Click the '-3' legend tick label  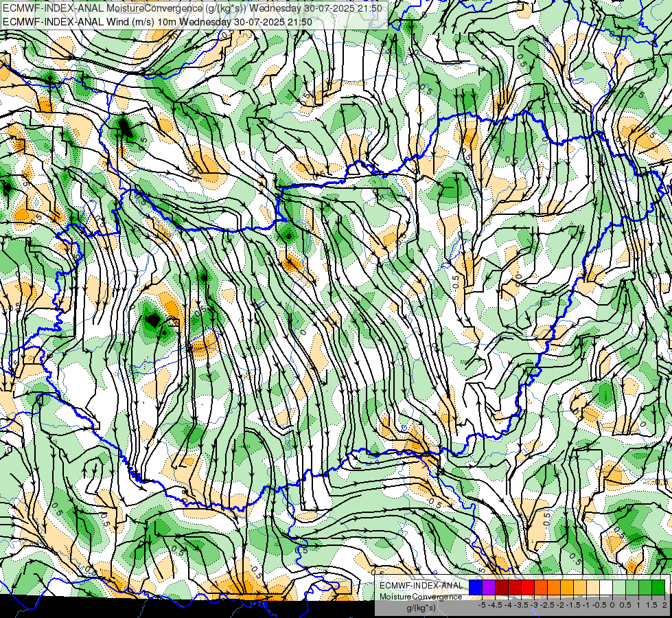point(535,605)
